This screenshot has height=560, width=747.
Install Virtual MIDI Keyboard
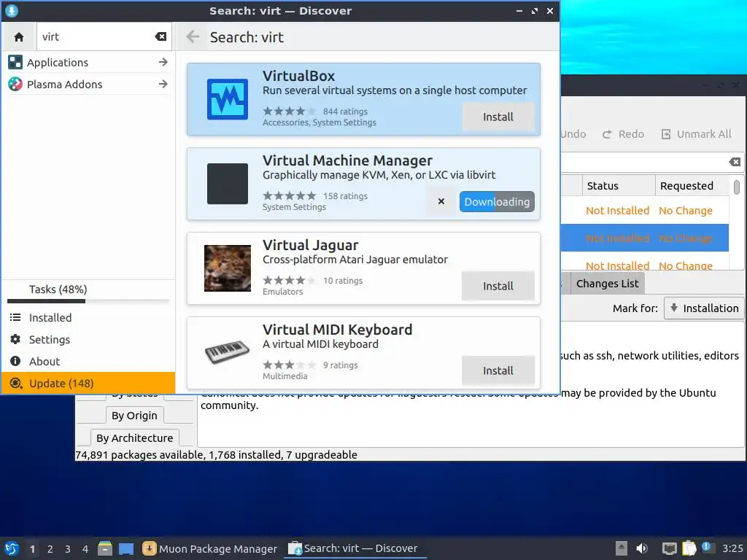[498, 370]
